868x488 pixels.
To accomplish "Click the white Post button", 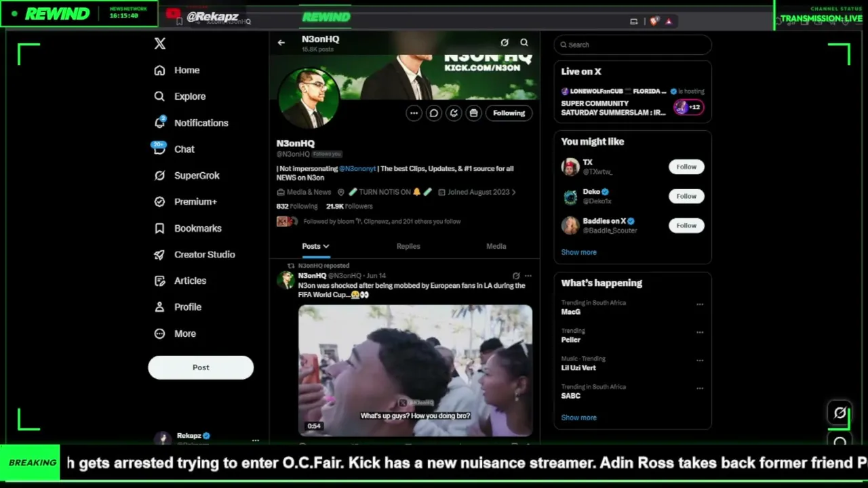I will click(x=201, y=367).
